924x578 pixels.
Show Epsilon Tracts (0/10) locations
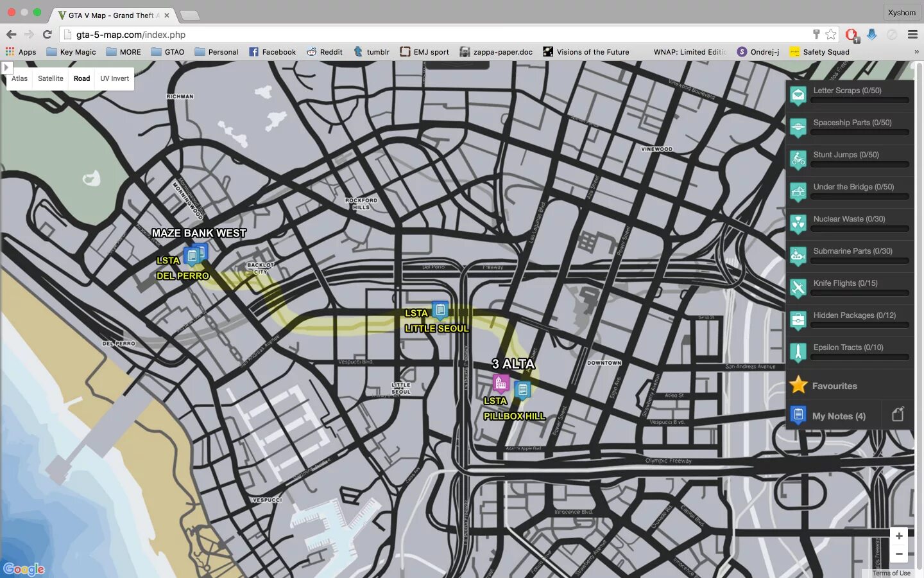(x=848, y=347)
